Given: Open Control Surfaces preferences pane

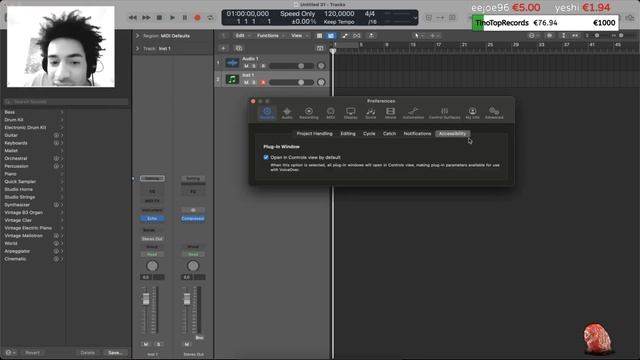Looking at the screenshot, I should click(x=444, y=113).
